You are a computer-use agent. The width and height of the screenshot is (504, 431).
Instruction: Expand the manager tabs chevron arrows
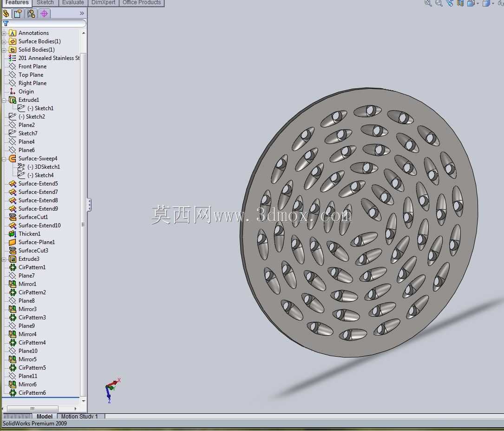[82, 13]
